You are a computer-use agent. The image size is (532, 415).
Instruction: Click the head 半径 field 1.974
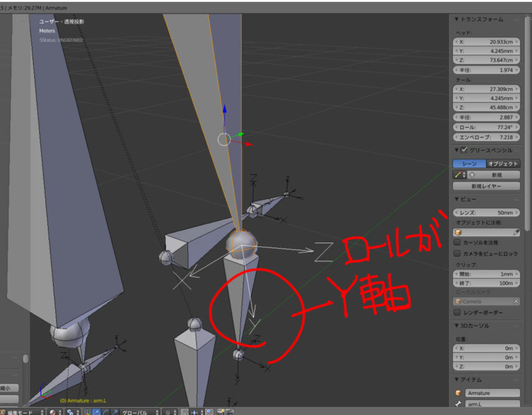coord(487,70)
